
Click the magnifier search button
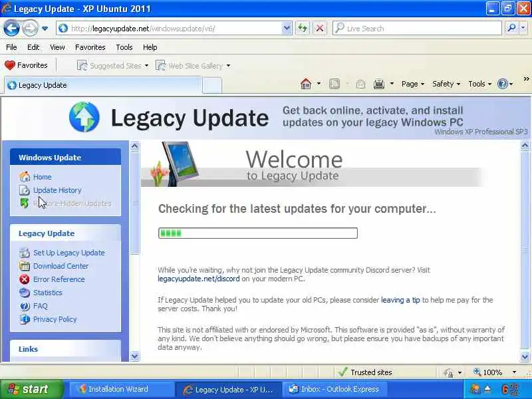[x=511, y=28]
